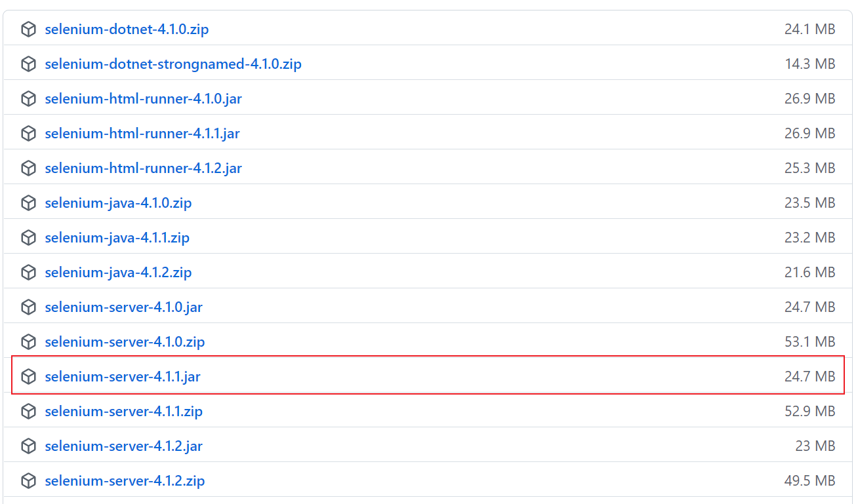Click package icon beside selenium-server-4.1.1.zip
The width and height of the screenshot is (858, 504).
pyautogui.click(x=28, y=412)
